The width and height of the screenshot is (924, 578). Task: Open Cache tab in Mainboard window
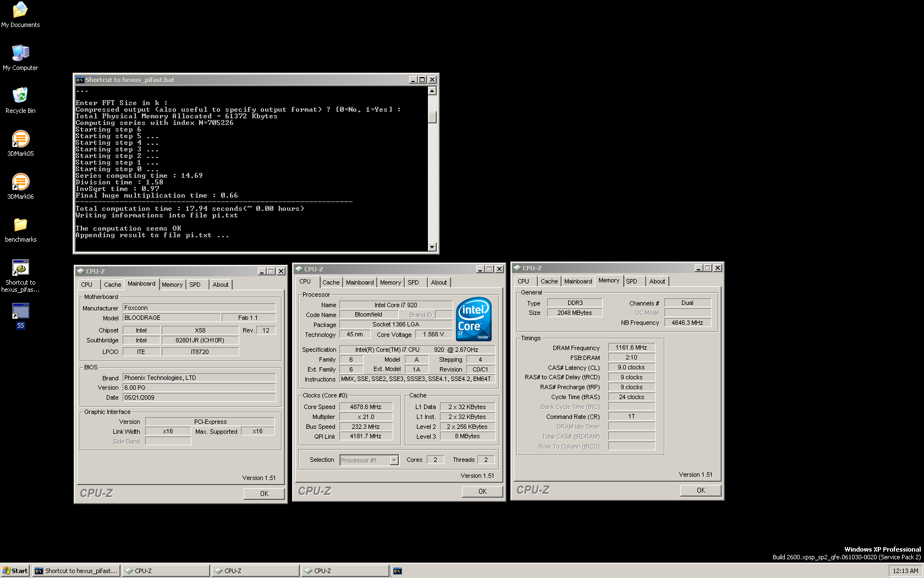coord(113,285)
